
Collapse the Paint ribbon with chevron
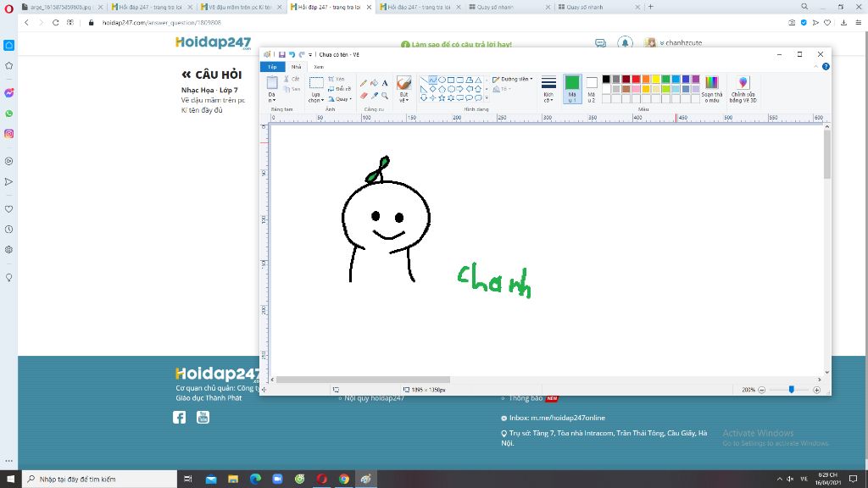pos(815,66)
